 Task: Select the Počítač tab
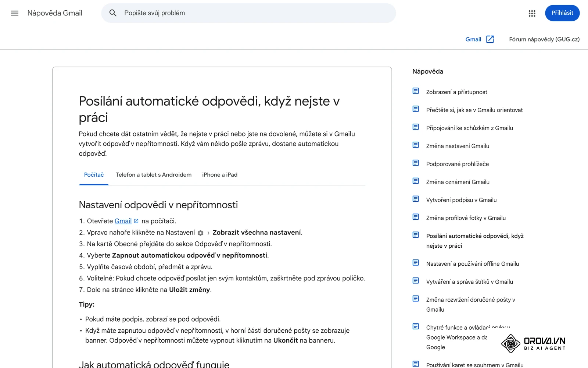pyautogui.click(x=94, y=175)
